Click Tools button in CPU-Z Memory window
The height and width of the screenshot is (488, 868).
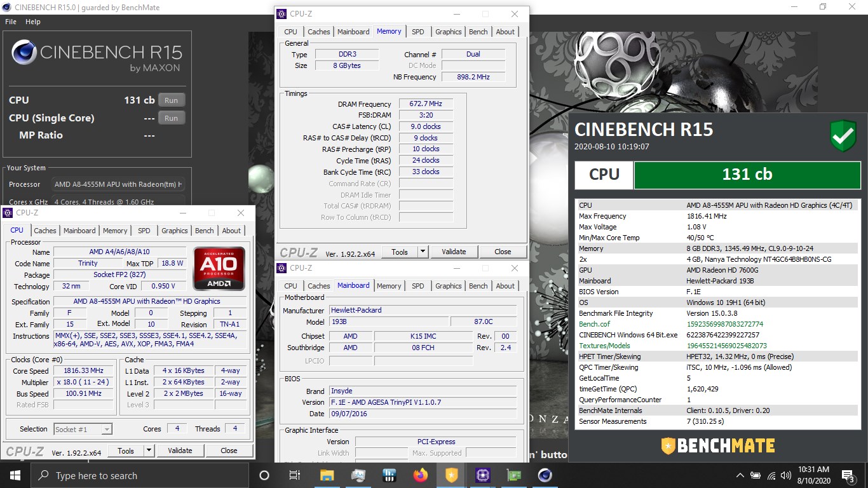[400, 252]
